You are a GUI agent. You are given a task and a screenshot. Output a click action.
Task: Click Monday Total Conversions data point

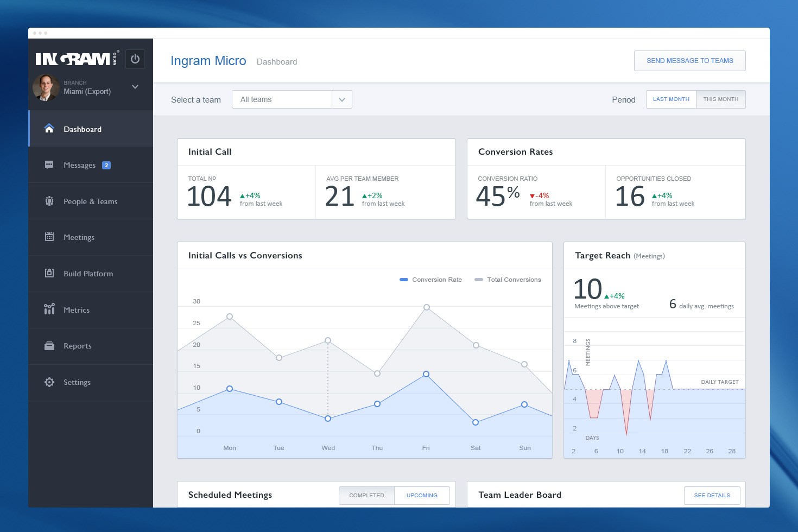(230, 316)
